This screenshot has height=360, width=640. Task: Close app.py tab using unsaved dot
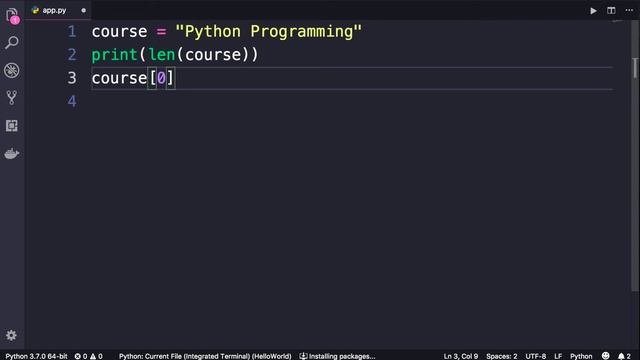click(x=83, y=11)
